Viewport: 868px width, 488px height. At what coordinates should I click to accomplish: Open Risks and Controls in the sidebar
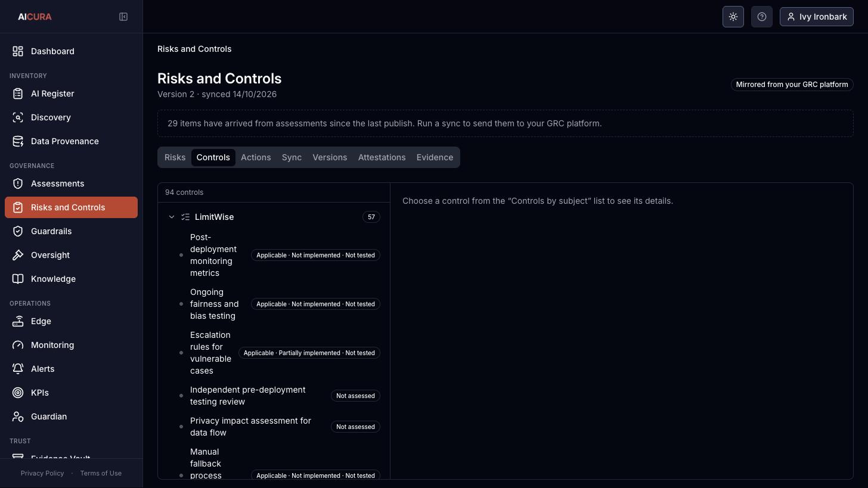pyautogui.click(x=71, y=207)
